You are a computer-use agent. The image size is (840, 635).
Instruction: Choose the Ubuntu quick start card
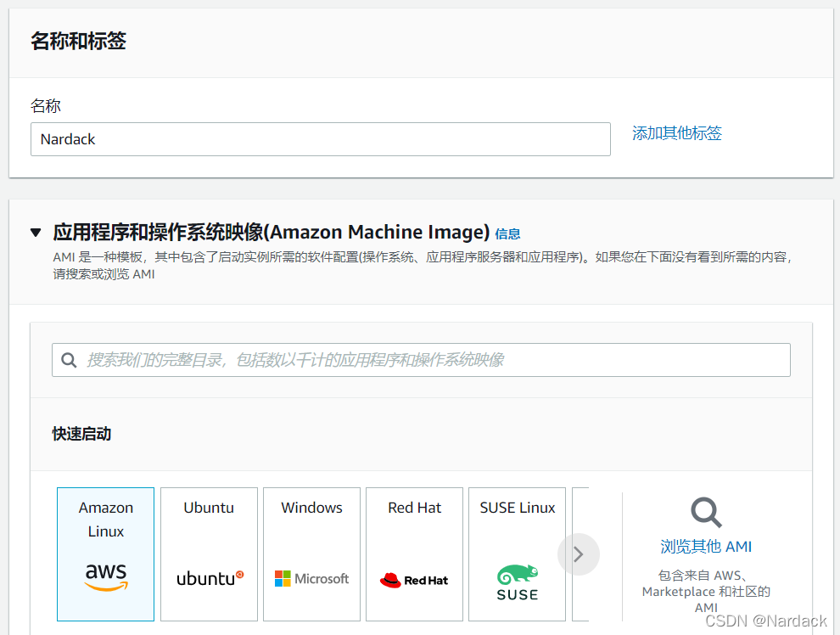[209, 554]
